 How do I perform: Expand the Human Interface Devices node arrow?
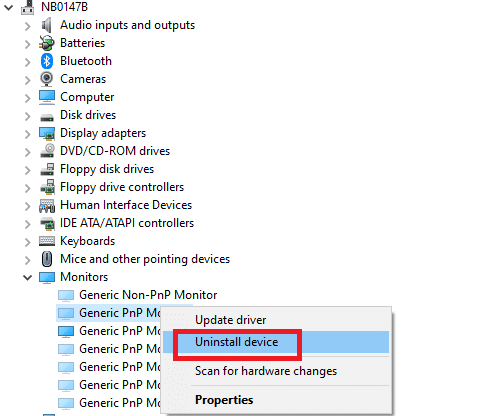click(27, 206)
